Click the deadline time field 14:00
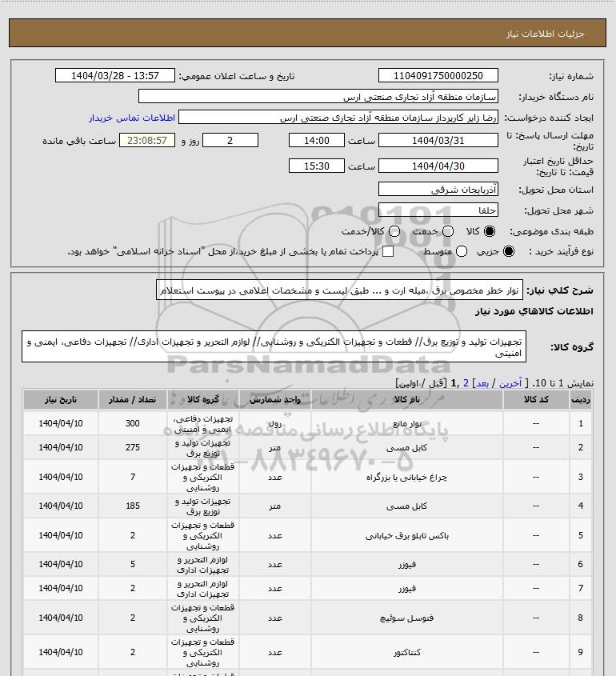 coord(317,140)
